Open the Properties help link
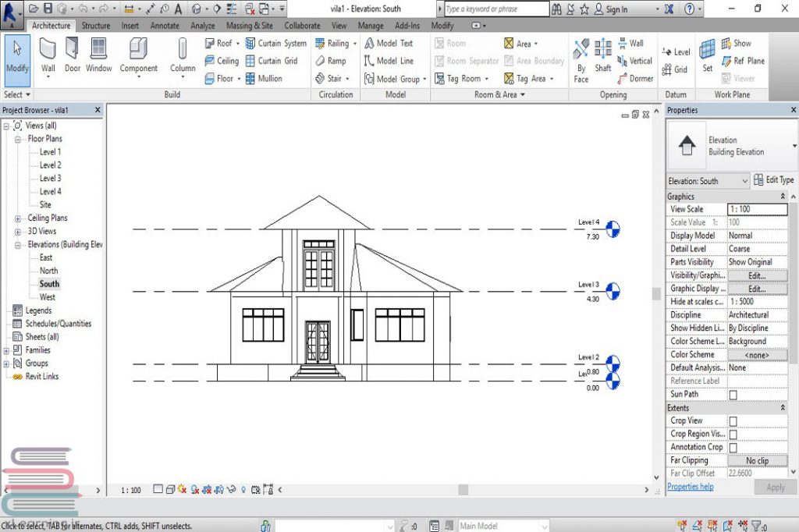Viewport: 799px width, 532px height. tap(690, 487)
